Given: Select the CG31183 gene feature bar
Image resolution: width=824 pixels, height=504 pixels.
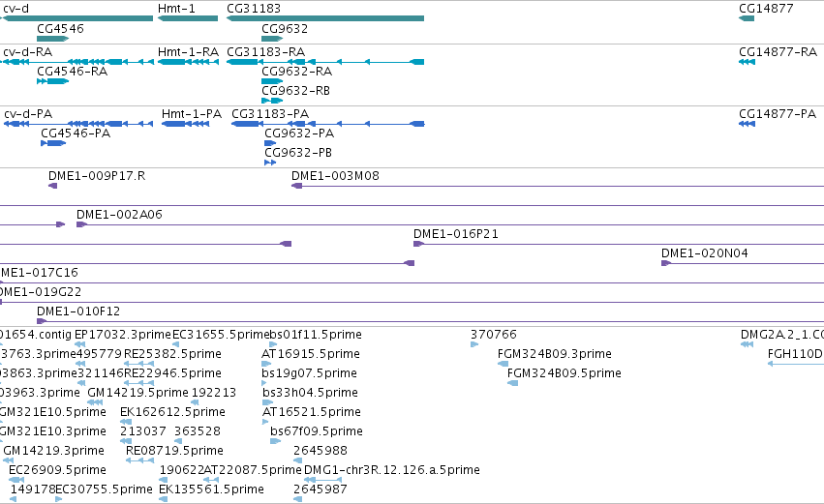Looking at the screenshot, I should [325, 18].
